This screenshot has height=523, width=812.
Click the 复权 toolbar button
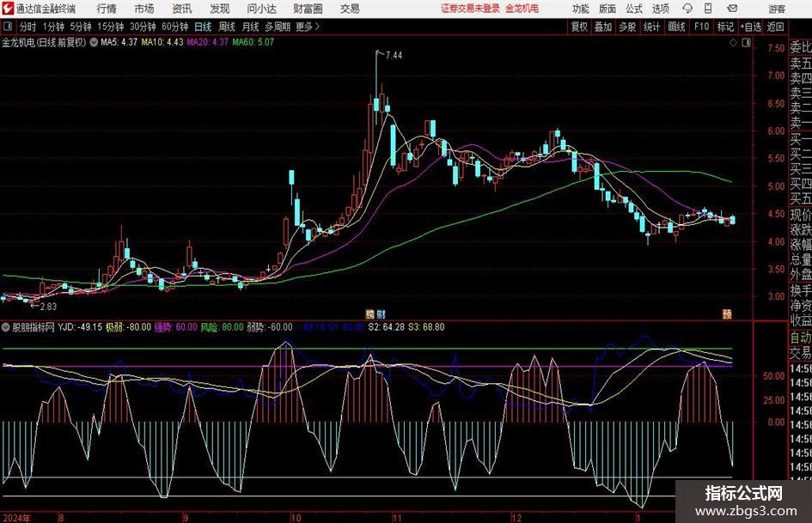pyautogui.click(x=579, y=27)
